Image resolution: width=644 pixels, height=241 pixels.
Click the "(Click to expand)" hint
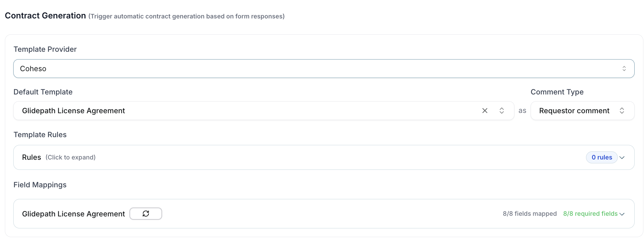point(71,158)
